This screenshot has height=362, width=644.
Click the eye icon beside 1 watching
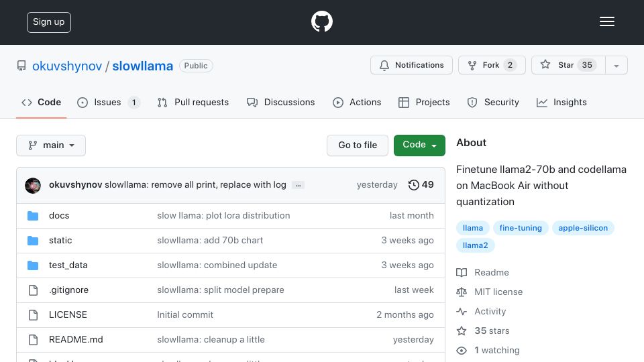(462, 351)
